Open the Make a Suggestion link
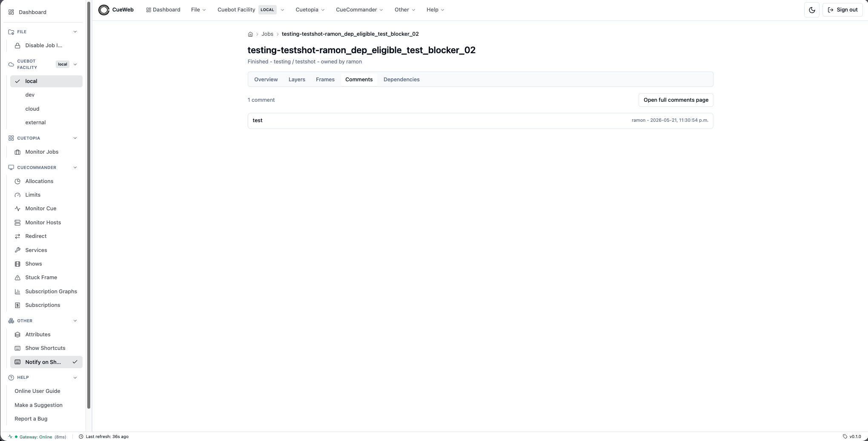Screen dimensions: 868x441 [38, 405]
